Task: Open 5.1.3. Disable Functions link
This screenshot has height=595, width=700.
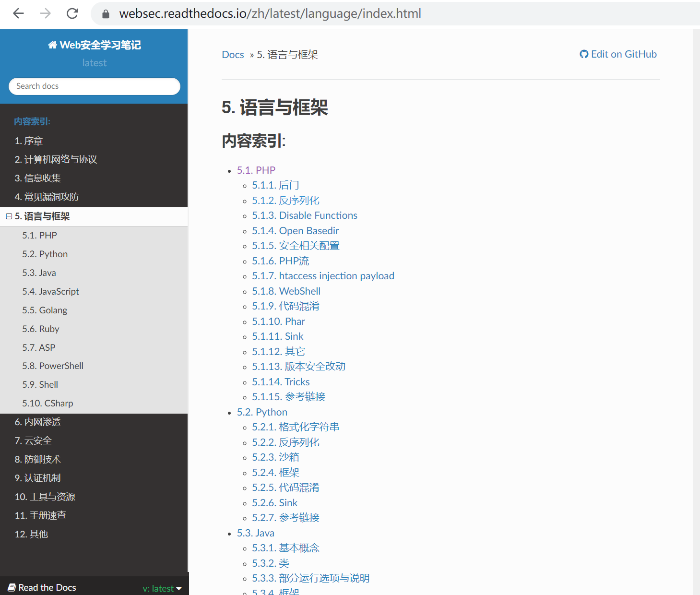Action: click(x=305, y=215)
